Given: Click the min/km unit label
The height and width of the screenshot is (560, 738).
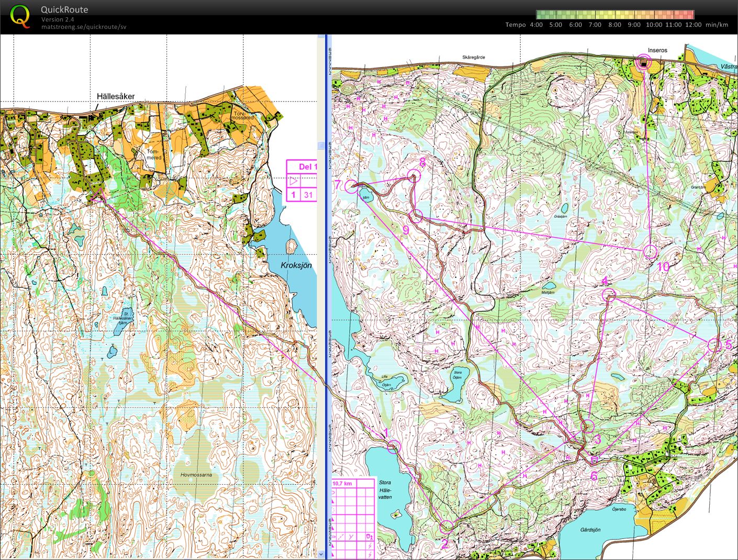Looking at the screenshot, I should (717, 25).
